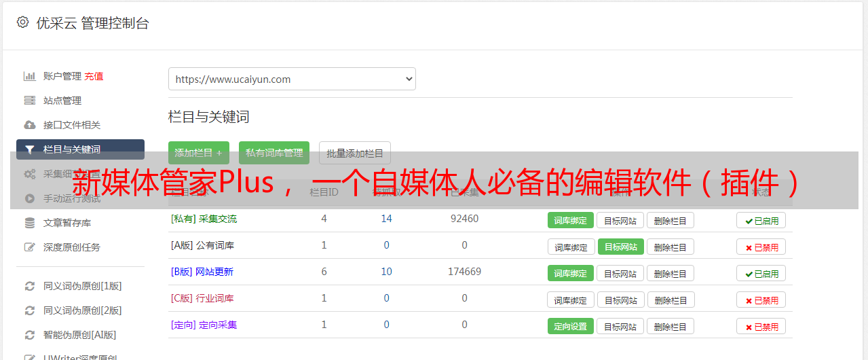Click 删除栏目 for 定向采集 row
The width and height of the screenshot is (868, 360).
click(670, 326)
